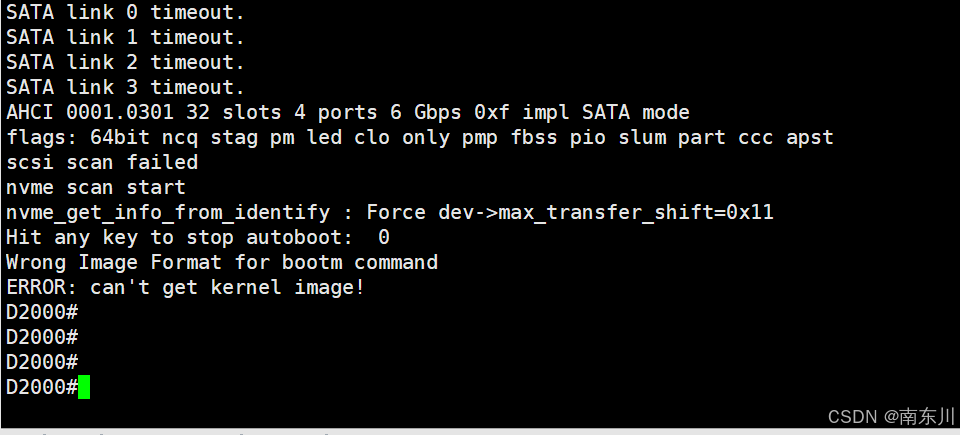Click the "SATA link 1 timeout." line
The image size is (960, 435).
click(125, 37)
